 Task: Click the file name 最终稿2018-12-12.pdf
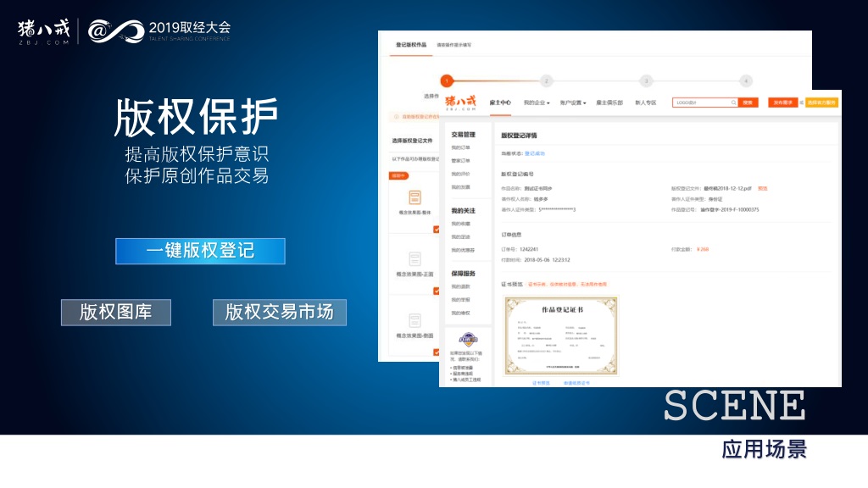[x=728, y=189]
